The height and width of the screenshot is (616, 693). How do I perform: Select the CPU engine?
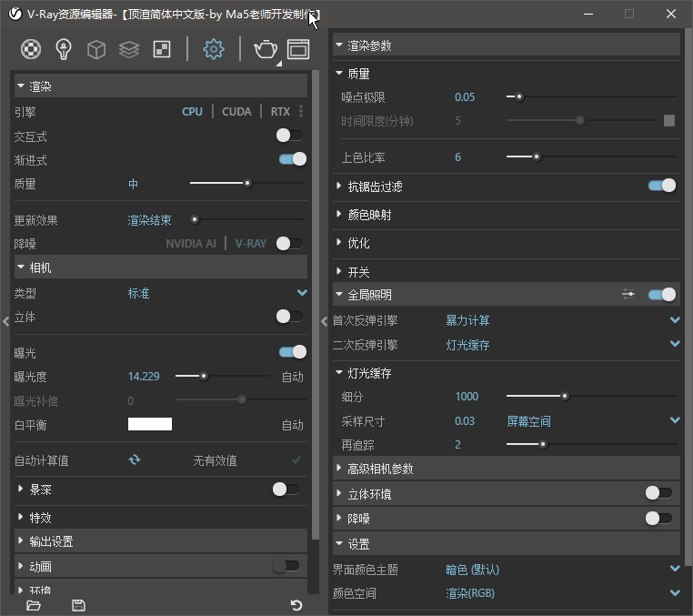pyautogui.click(x=192, y=111)
